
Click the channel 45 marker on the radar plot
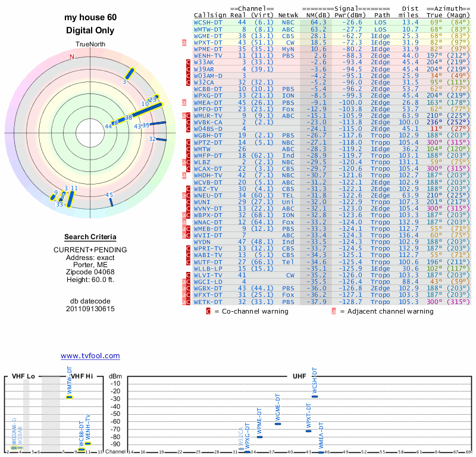(110, 202)
